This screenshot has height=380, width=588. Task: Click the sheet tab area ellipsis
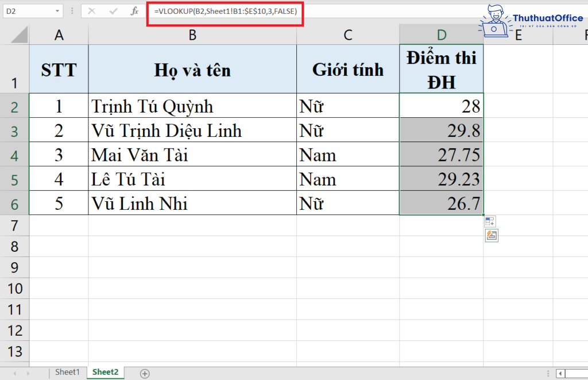click(548, 373)
